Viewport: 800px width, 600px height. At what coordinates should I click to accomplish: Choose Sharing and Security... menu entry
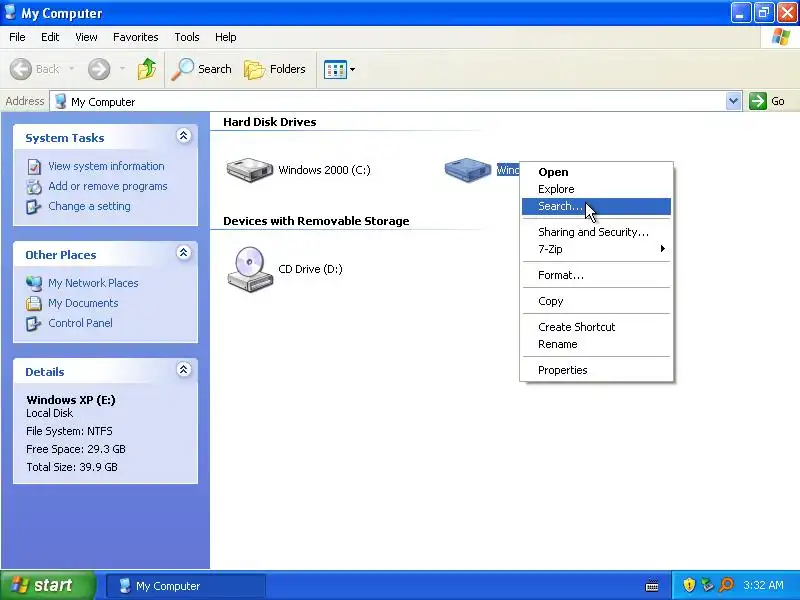coord(596,232)
